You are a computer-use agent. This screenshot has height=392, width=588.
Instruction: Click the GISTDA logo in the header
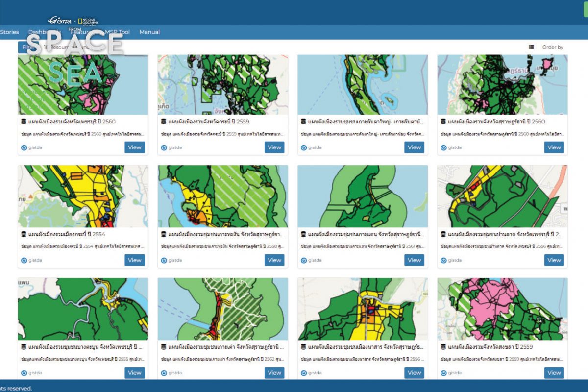[59, 20]
